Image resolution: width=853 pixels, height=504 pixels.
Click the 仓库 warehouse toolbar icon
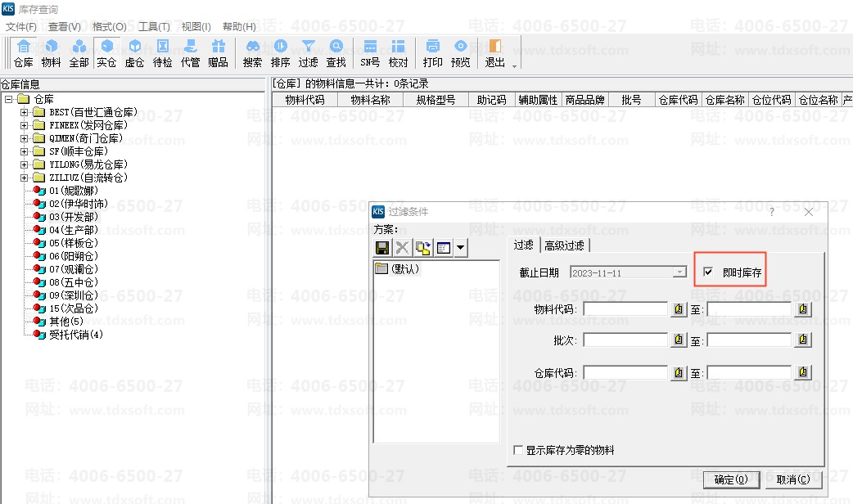tap(24, 52)
